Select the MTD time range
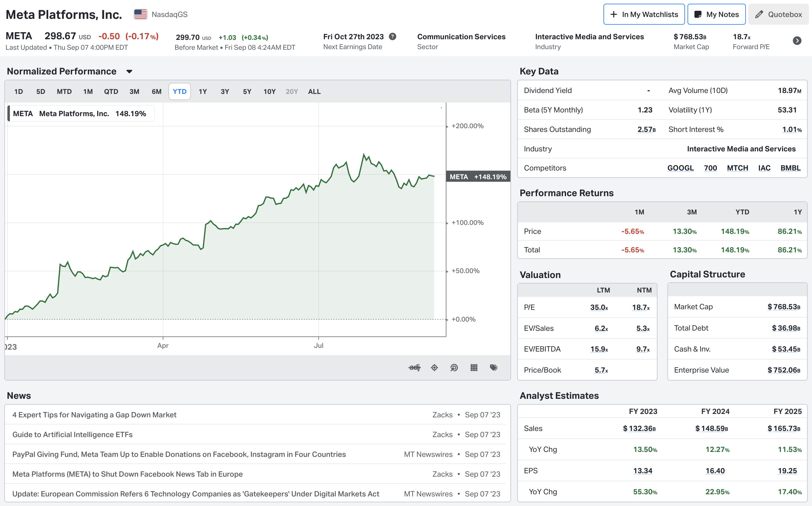The width and height of the screenshot is (812, 506). 64,91
